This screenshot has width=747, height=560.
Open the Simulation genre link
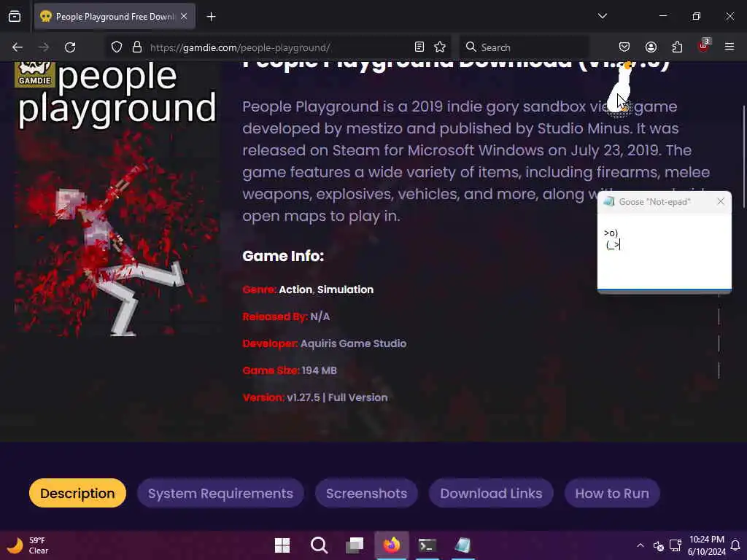pyautogui.click(x=345, y=289)
